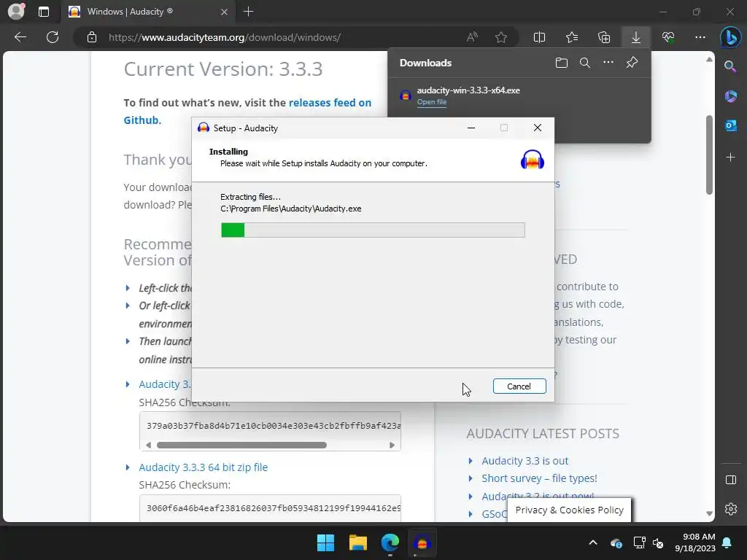Go back using the browser back arrow
This screenshot has width=747, height=560.
point(20,37)
